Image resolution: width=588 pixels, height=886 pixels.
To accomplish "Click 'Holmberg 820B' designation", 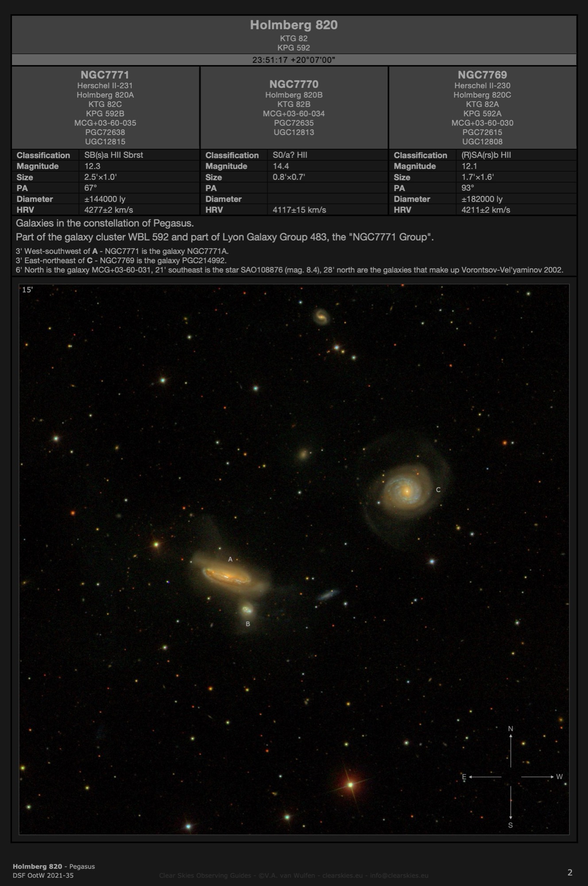I will (294, 95).
